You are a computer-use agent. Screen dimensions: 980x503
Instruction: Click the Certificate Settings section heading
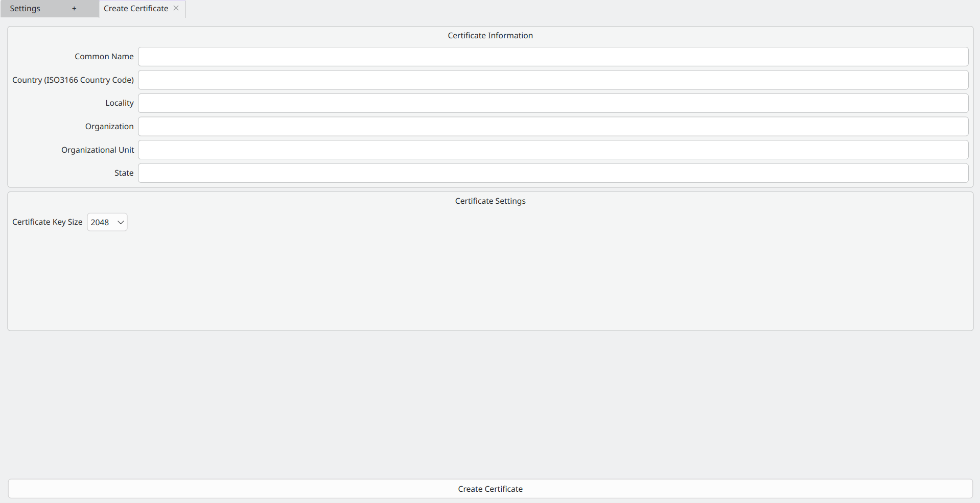[x=490, y=201]
